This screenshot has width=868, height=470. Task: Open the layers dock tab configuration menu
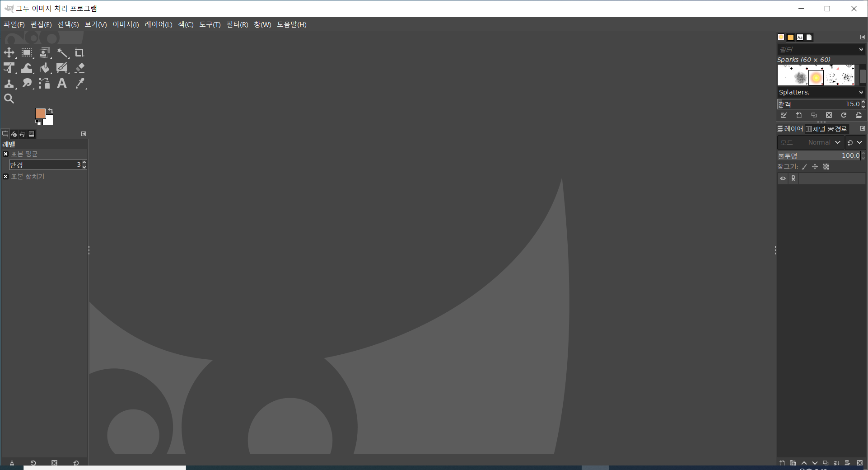(x=863, y=129)
